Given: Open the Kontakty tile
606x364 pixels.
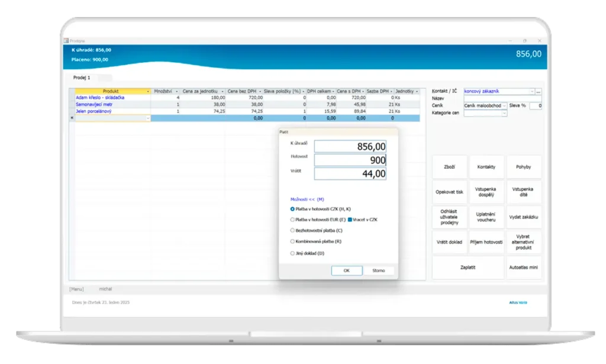Looking at the screenshot, I should (486, 167).
